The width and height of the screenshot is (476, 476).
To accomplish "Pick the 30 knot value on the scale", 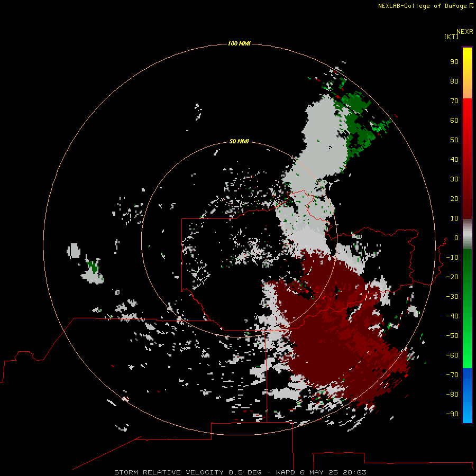I will click(454, 179).
